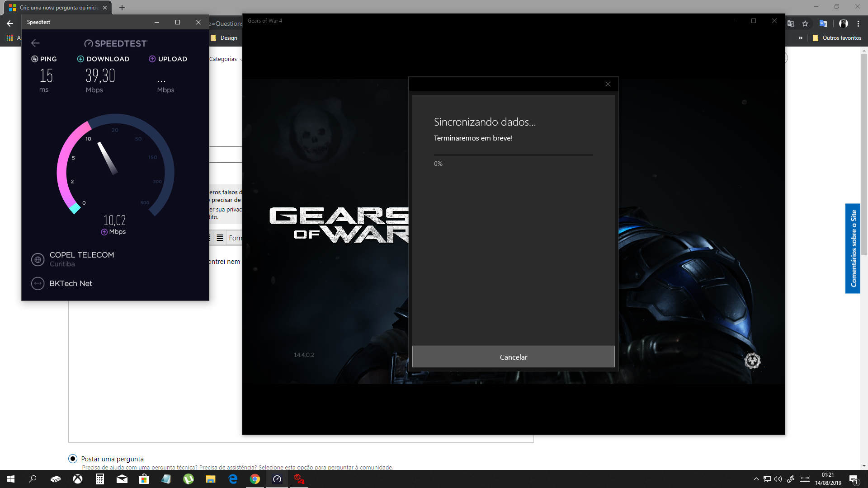The width and height of the screenshot is (868, 488).
Task: Click the UPLOAD result label
Action: click(168, 59)
